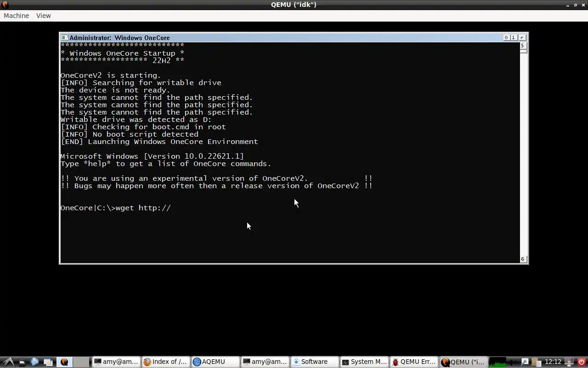Click the '1' maximize button on OneCore window
Image resolution: width=588 pixels, height=368 pixels.
[x=514, y=38]
